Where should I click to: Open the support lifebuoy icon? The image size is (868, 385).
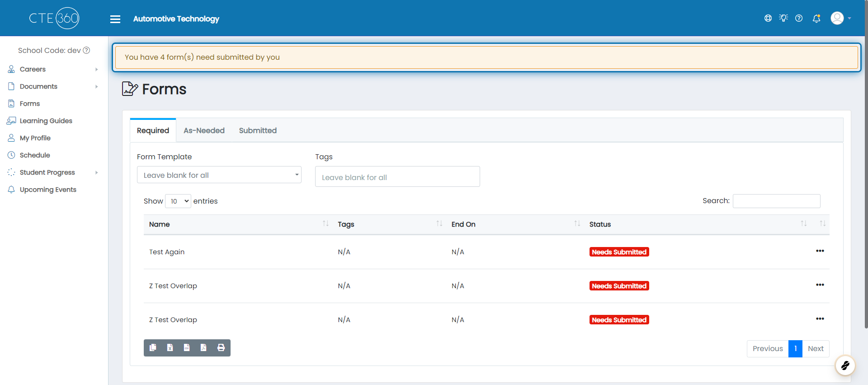[768, 18]
